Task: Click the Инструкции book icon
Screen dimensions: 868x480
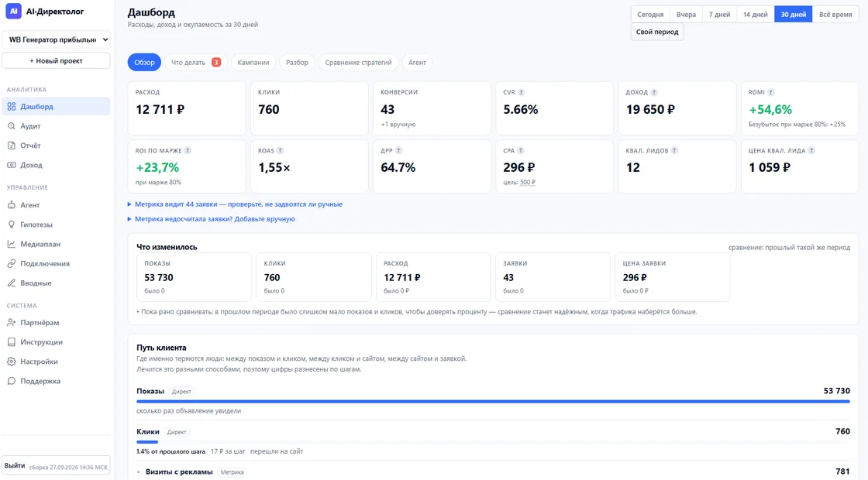Action: tap(12, 341)
